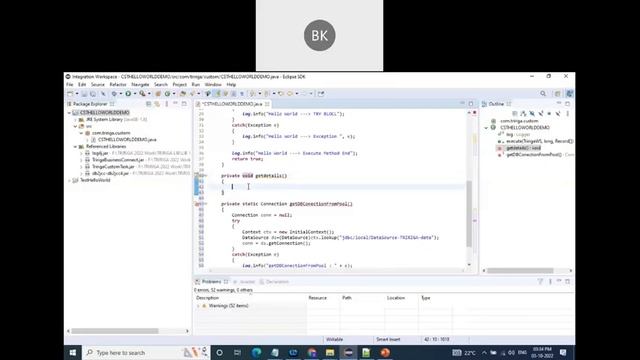Open the Source menu

pyautogui.click(x=98, y=84)
